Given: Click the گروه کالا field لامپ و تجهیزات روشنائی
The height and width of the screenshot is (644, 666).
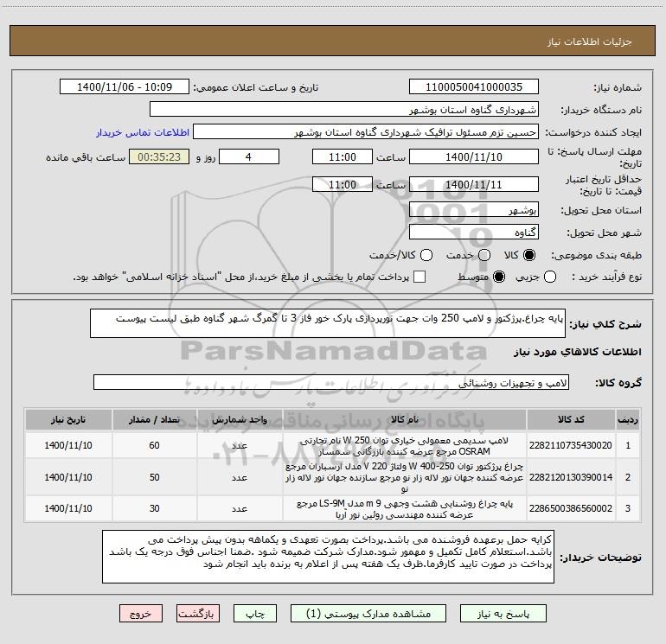Looking at the screenshot, I should point(331,382).
